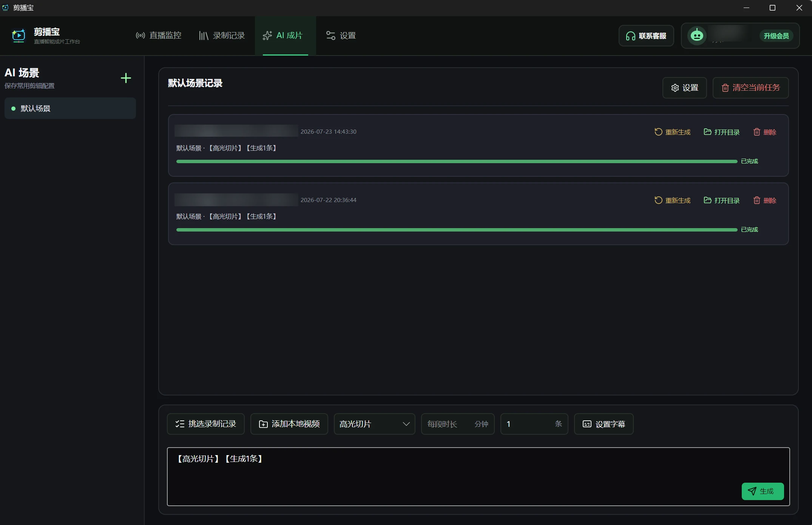812x525 pixels.
Task: Click the 已完成 status of the 2026-07-22 task
Action: [749, 230]
